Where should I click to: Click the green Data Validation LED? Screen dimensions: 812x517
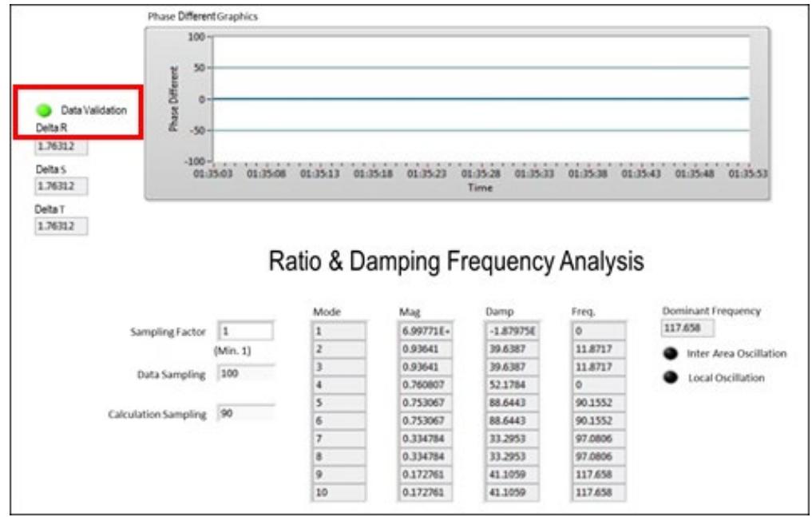44,109
